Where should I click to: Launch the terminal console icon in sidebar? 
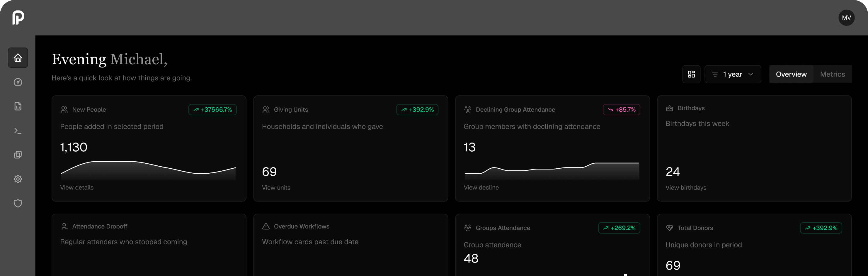(18, 131)
